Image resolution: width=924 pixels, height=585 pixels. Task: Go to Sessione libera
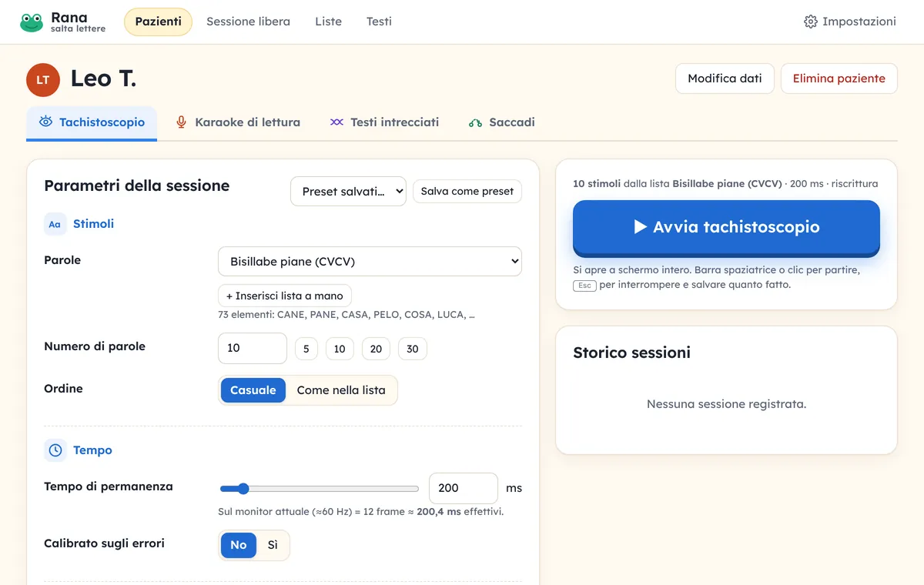coord(248,22)
